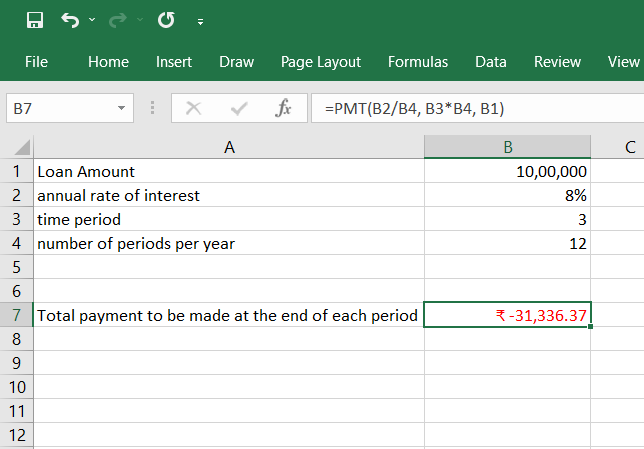The height and width of the screenshot is (449, 644).
Task: Open Insert Function fx dialog
Action: (283, 108)
